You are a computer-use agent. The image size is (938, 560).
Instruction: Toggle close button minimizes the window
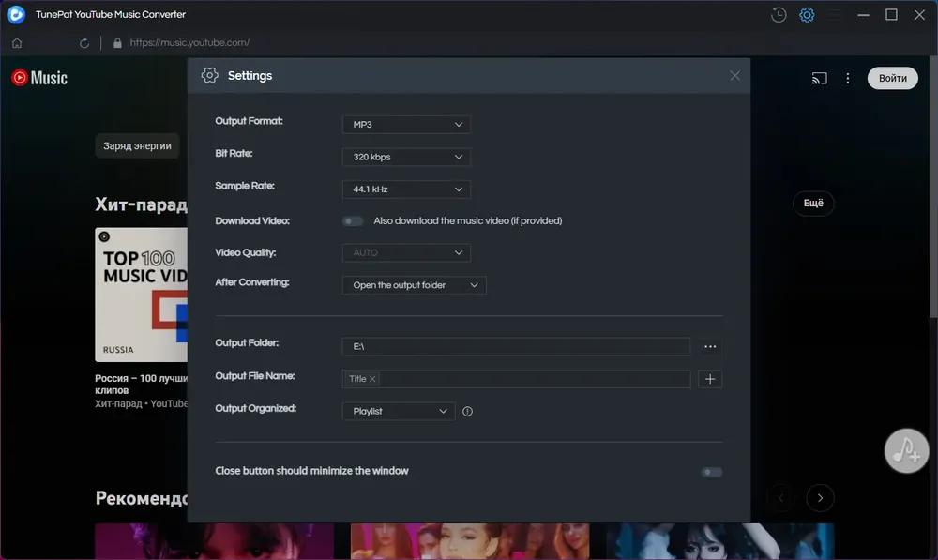(712, 472)
